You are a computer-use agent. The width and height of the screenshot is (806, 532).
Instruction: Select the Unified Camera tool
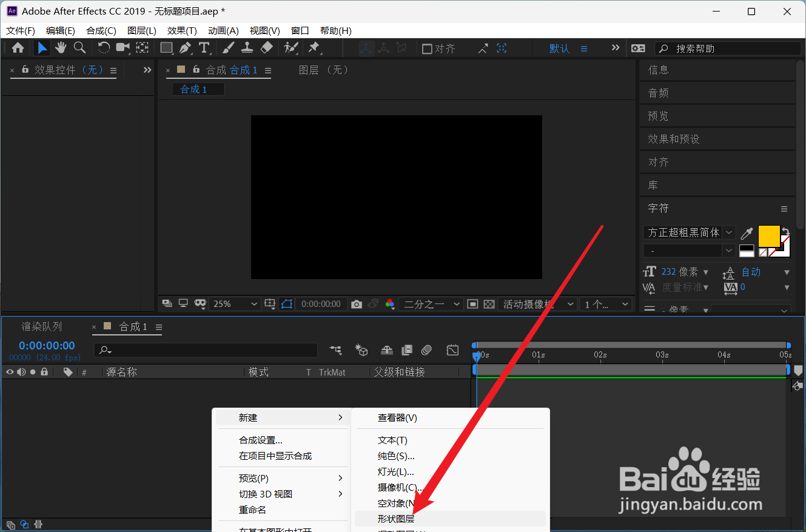pos(123,48)
